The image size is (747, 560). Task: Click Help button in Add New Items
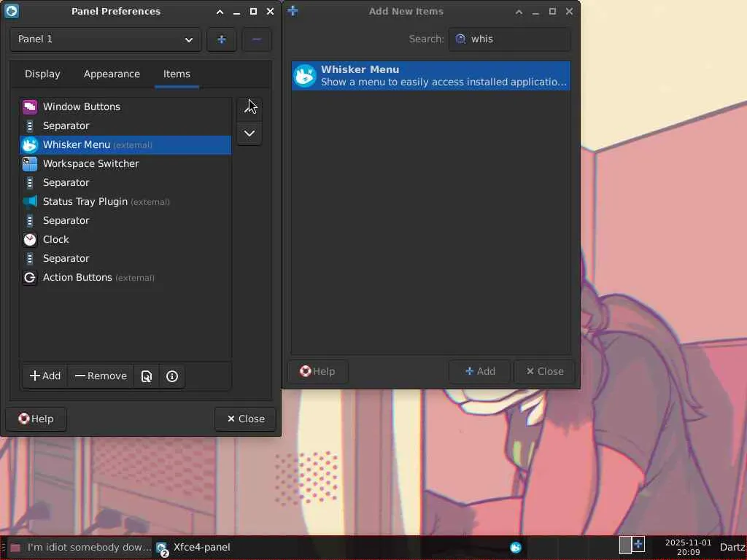318,371
